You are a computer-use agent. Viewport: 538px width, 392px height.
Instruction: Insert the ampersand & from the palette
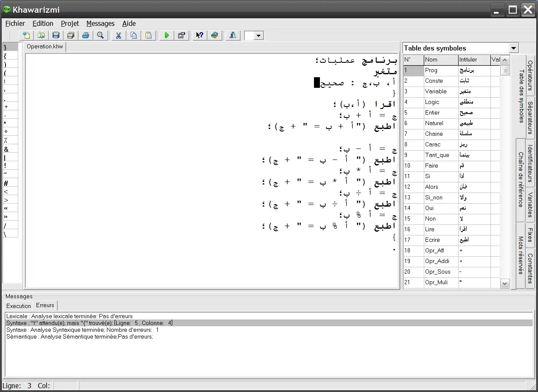click(x=10, y=149)
